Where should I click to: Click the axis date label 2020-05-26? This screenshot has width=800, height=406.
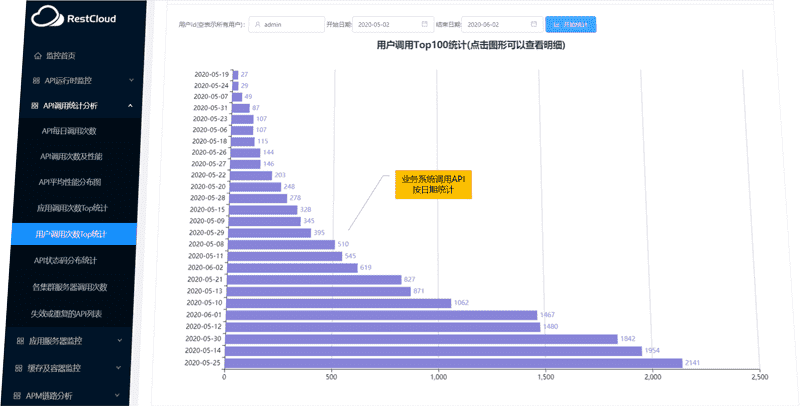click(209, 152)
